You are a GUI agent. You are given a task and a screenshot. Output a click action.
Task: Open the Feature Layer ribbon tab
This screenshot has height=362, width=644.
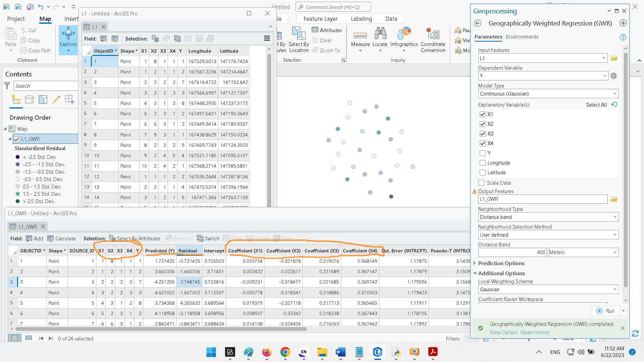coord(320,19)
